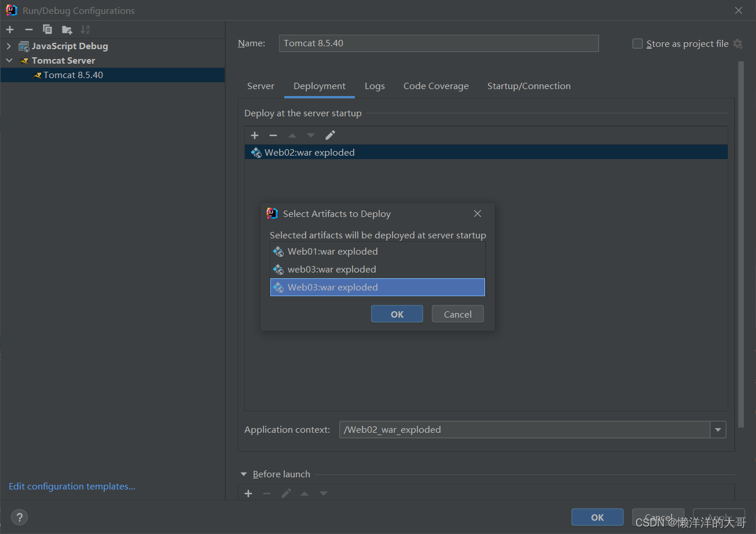Select Tomcat Server tree label
The image size is (756, 534).
[x=63, y=61]
